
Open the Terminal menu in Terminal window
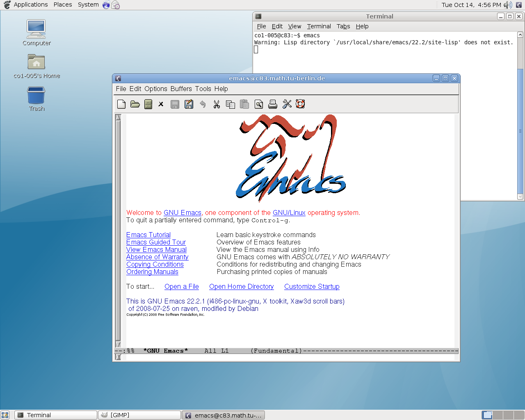click(319, 26)
